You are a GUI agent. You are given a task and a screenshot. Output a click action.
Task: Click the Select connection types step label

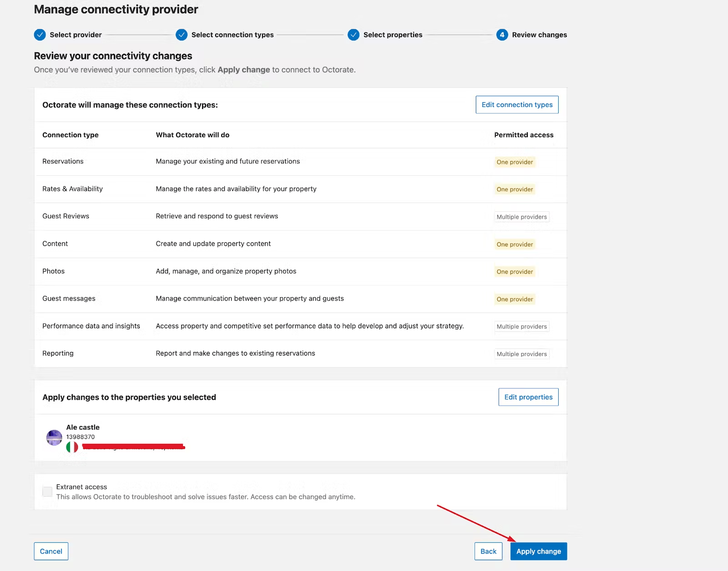click(233, 35)
